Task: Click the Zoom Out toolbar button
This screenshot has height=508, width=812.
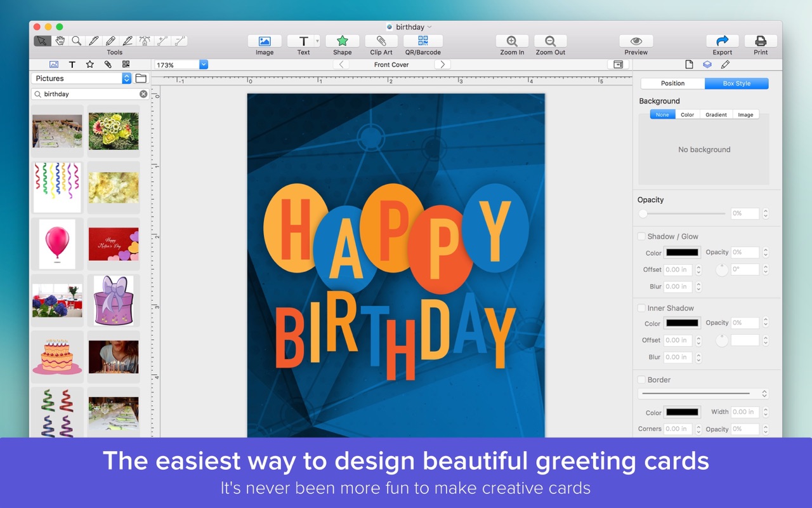Action: (x=551, y=41)
